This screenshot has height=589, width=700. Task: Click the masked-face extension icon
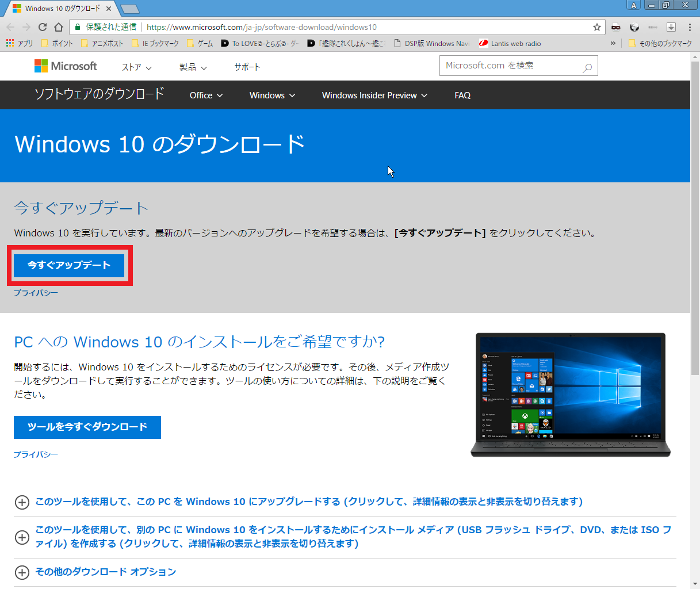(x=616, y=27)
